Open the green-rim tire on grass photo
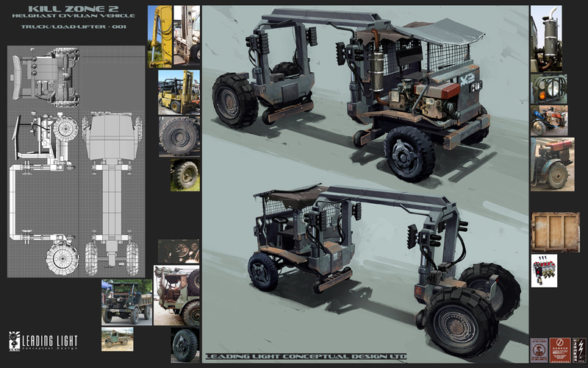 pyautogui.click(x=185, y=174)
